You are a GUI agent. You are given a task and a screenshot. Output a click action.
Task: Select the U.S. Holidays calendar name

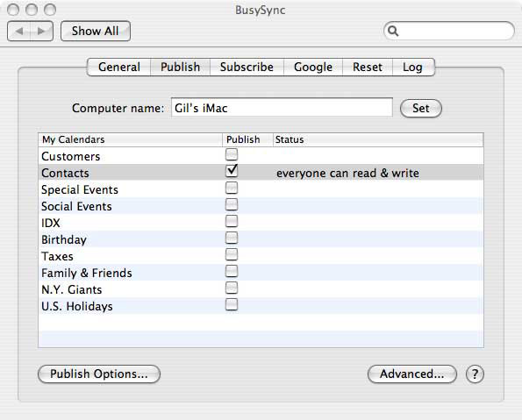click(77, 307)
